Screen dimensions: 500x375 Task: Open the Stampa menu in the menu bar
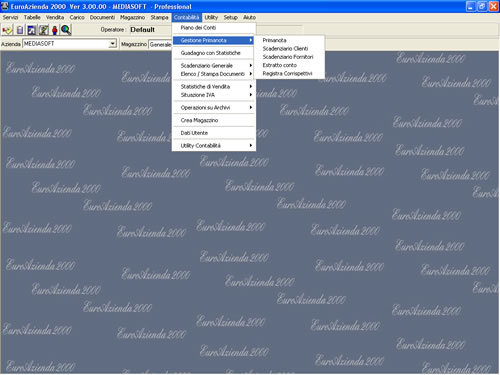click(159, 17)
